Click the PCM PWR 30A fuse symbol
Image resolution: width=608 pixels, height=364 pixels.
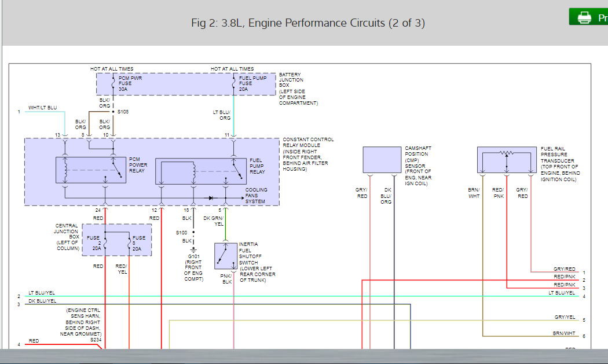112,83
